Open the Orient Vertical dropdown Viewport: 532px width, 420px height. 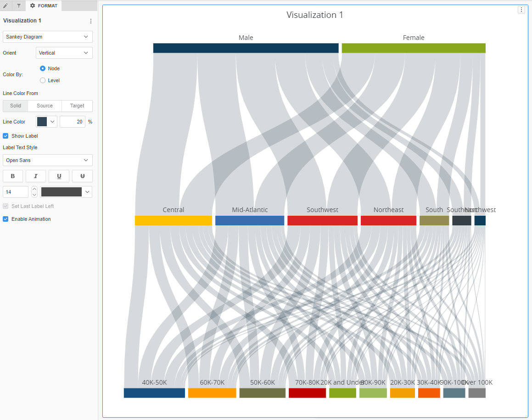click(64, 53)
